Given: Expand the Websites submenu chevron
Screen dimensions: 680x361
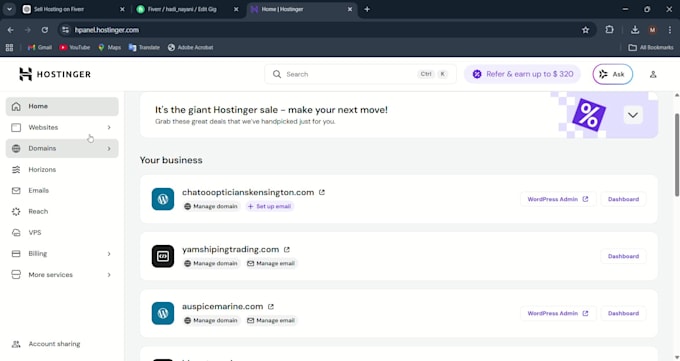Looking at the screenshot, I should click(109, 128).
